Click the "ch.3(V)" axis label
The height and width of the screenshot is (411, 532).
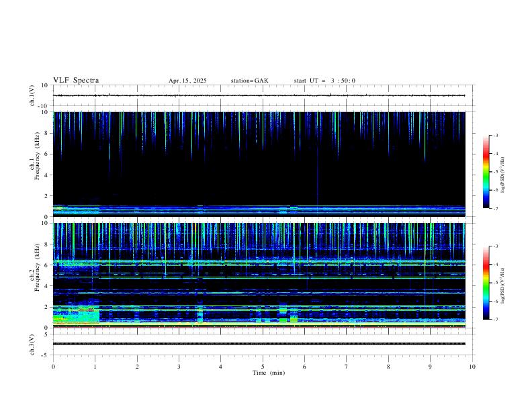(32, 345)
